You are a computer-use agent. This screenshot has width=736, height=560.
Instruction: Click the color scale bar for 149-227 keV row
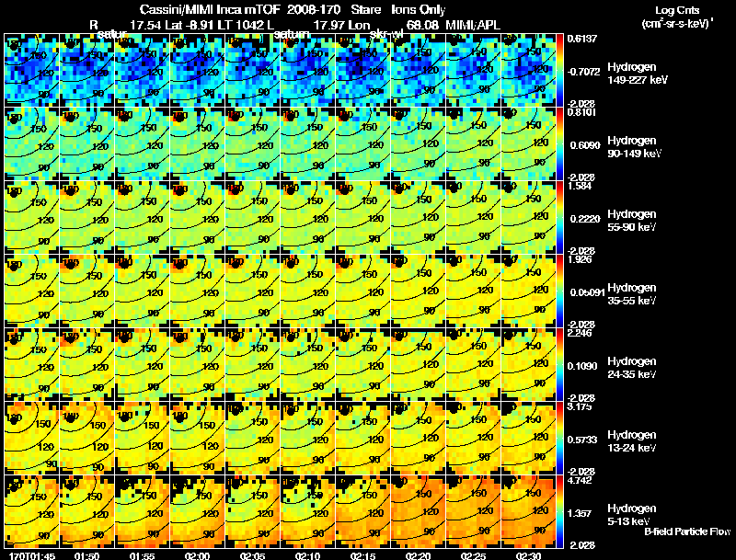[x=559, y=71]
